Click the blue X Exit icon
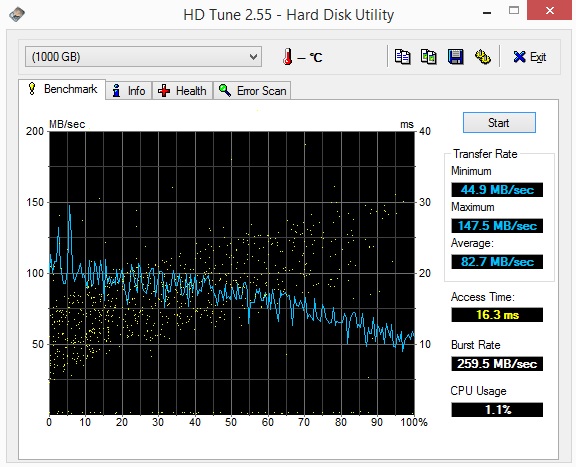The height and width of the screenshot is (467, 576). pos(519,57)
